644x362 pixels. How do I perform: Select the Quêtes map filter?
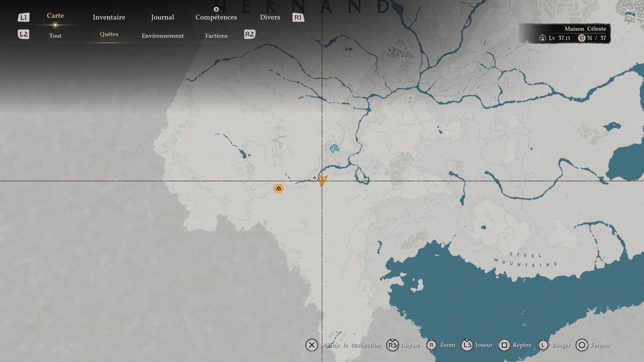click(x=109, y=34)
